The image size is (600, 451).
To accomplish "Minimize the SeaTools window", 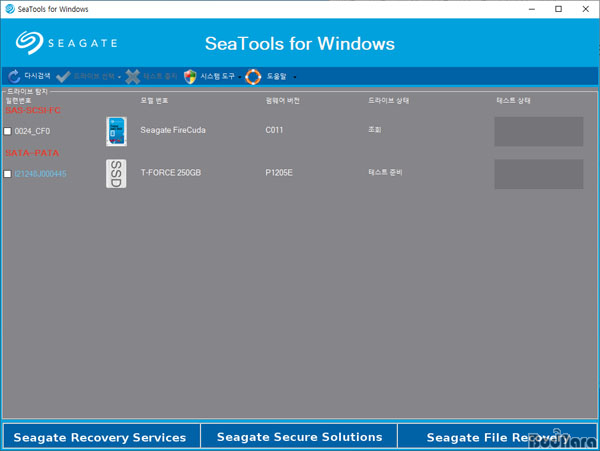I will tap(532, 9).
